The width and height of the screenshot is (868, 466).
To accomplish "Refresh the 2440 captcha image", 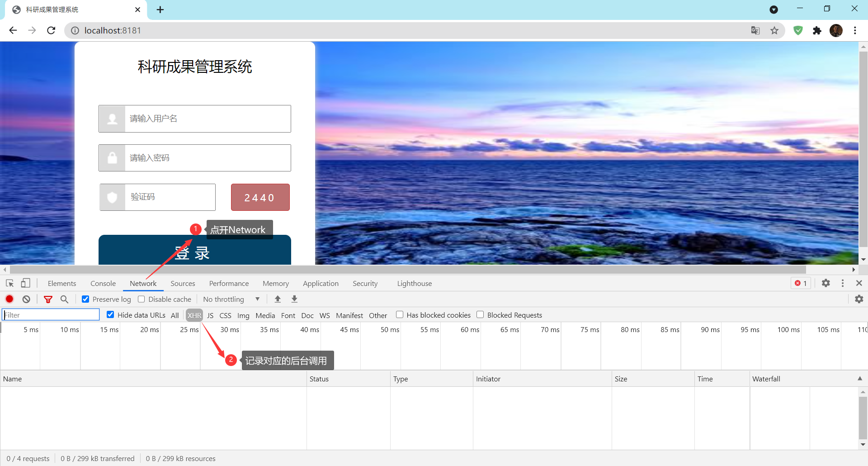I will coord(260,197).
